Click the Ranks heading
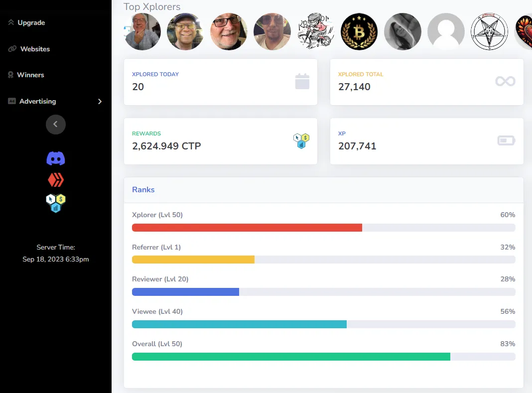The height and width of the screenshot is (393, 532). [143, 190]
